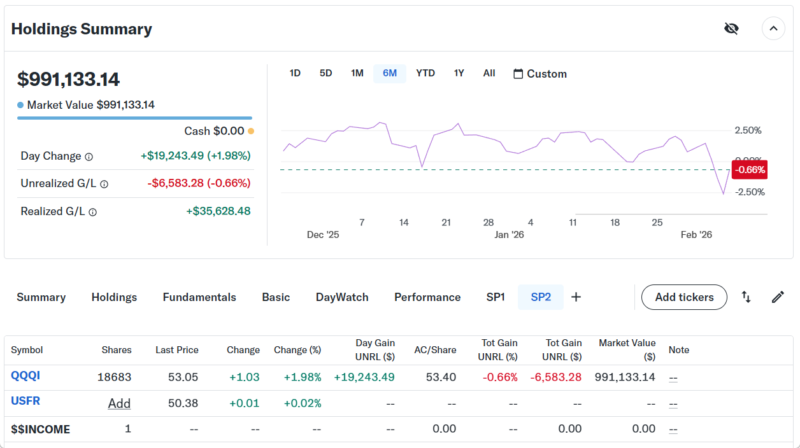Click Add shares for USFR
The image size is (800, 448).
(x=119, y=403)
